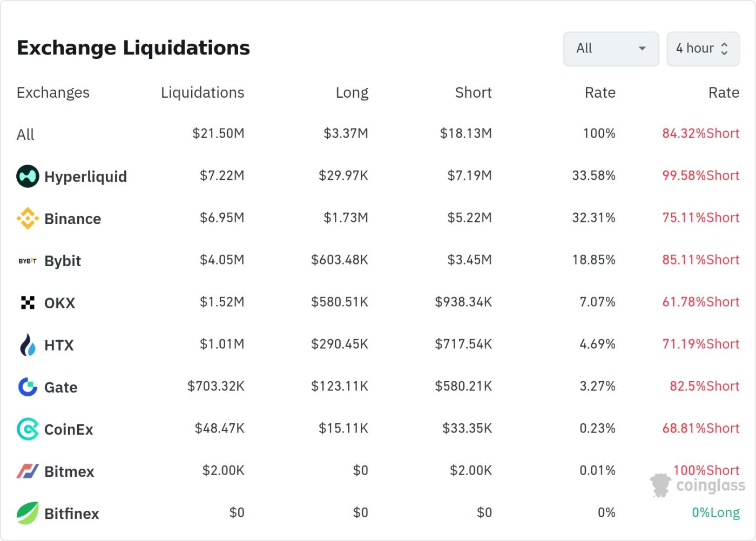Sort by the Short column header
Screen dimensions: 756x541
point(473,92)
